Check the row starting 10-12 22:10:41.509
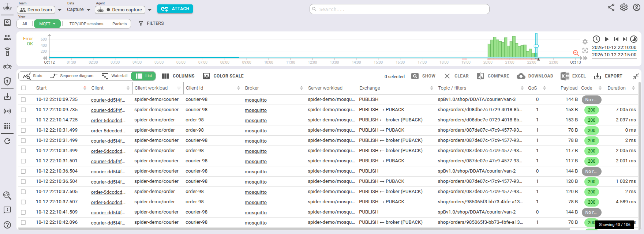Viewport: 644px width, 234px height. point(23,212)
